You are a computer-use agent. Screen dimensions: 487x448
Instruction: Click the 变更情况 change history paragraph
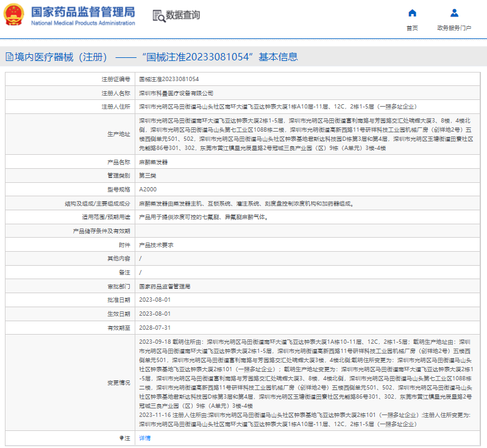306,383
